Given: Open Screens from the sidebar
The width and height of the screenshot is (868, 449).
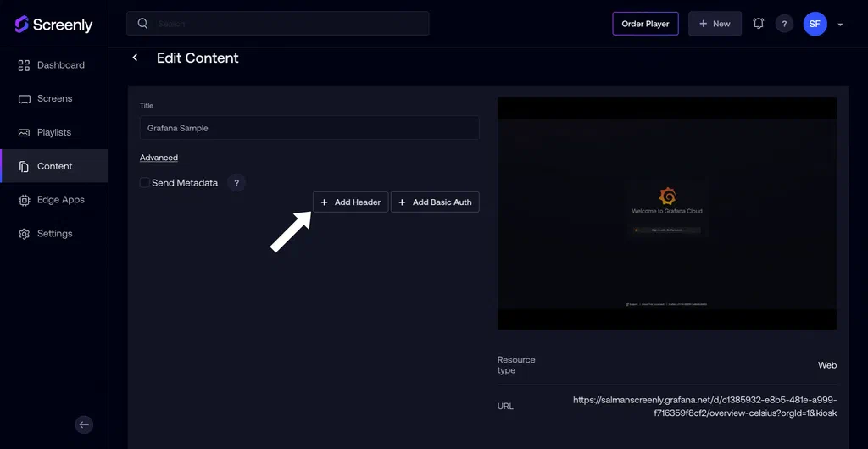Looking at the screenshot, I should click(54, 99).
